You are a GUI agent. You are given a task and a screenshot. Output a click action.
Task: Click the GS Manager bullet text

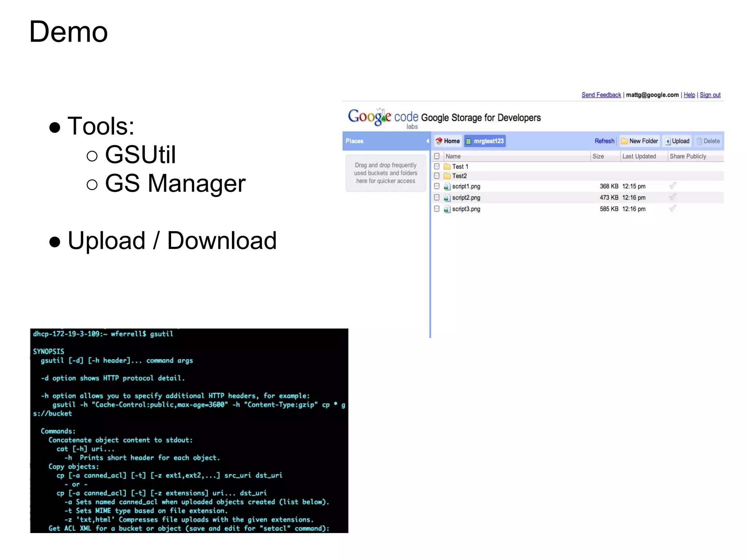click(x=175, y=183)
